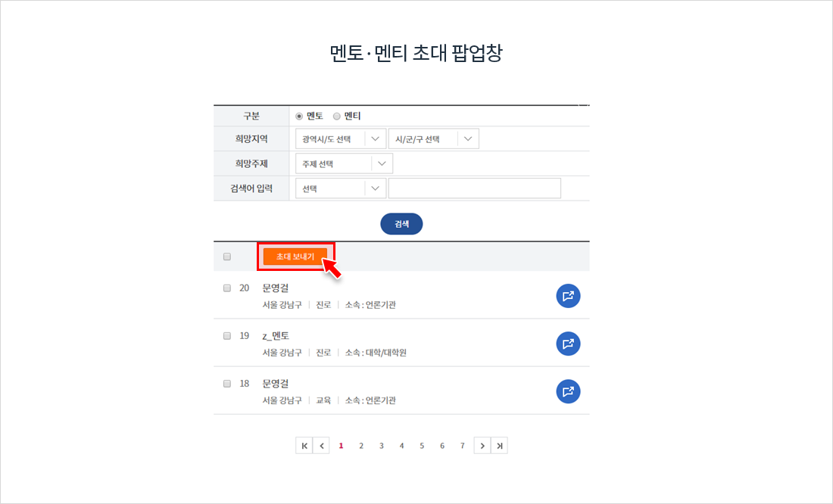This screenshot has height=504, width=833.
Task: Expand the 시/군/구 선택 dropdown
Action: pos(434,139)
